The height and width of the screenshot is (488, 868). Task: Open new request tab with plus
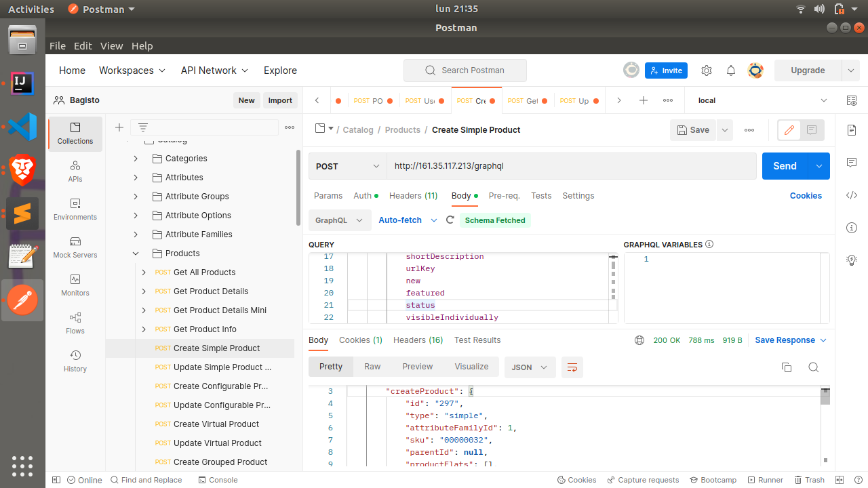[x=644, y=100]
